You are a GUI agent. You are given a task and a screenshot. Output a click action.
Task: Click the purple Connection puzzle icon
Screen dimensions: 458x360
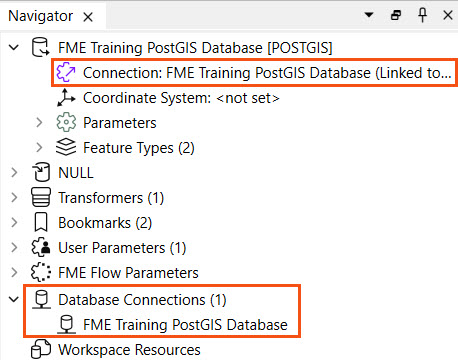point(66,72)
